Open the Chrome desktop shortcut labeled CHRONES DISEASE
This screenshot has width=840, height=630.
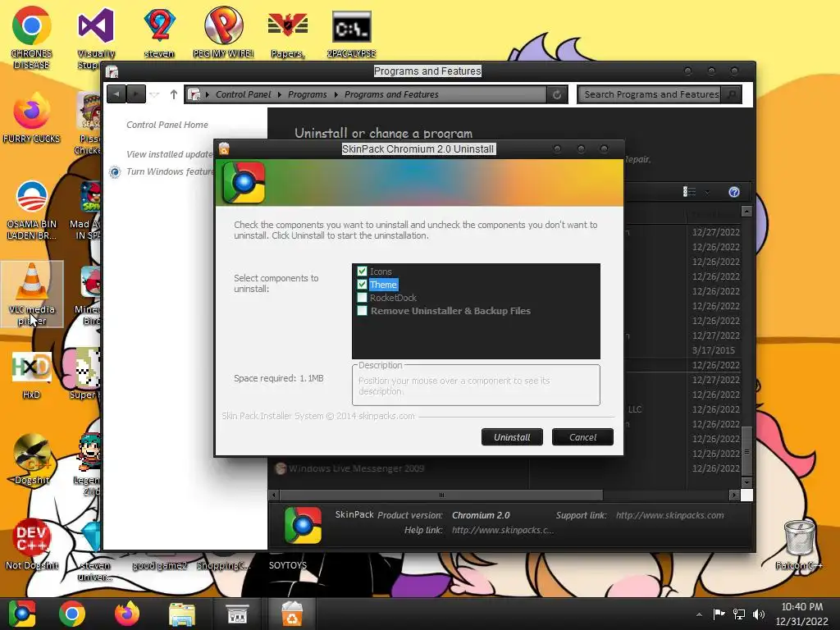[x=32, y=38]
